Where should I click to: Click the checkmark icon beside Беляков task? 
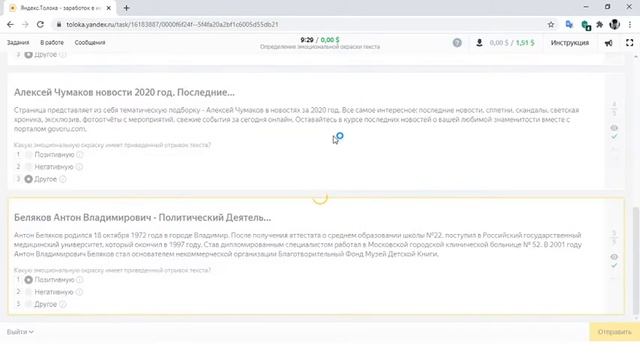click(614, 266)
